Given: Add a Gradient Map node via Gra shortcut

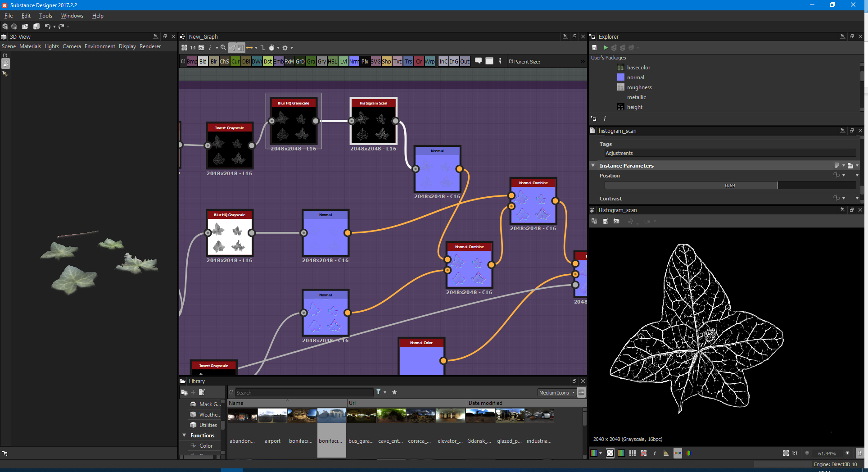Looking at the screenshot, I should (x=311, y=62).
